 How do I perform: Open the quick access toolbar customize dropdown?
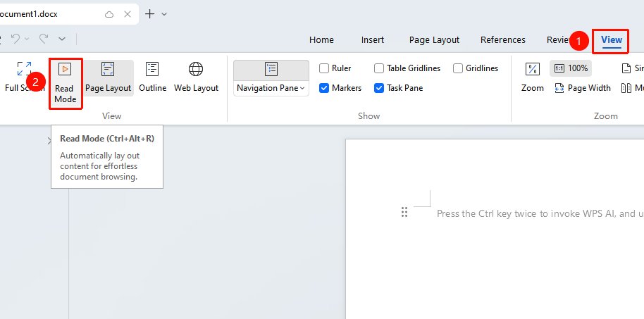tap(62, 39)
